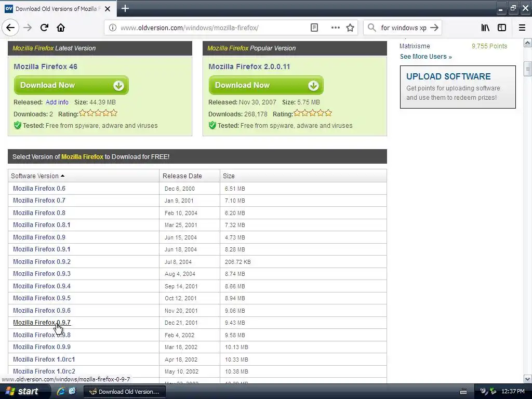Click green tested shield under Firefox 46
This screenshot has height=399, width=532.
18,126
